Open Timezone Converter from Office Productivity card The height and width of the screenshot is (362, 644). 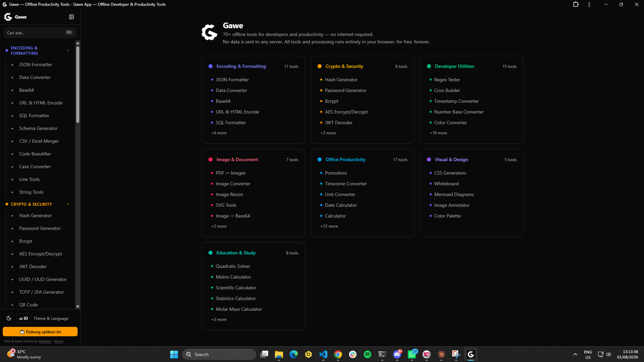pos(345,184)
